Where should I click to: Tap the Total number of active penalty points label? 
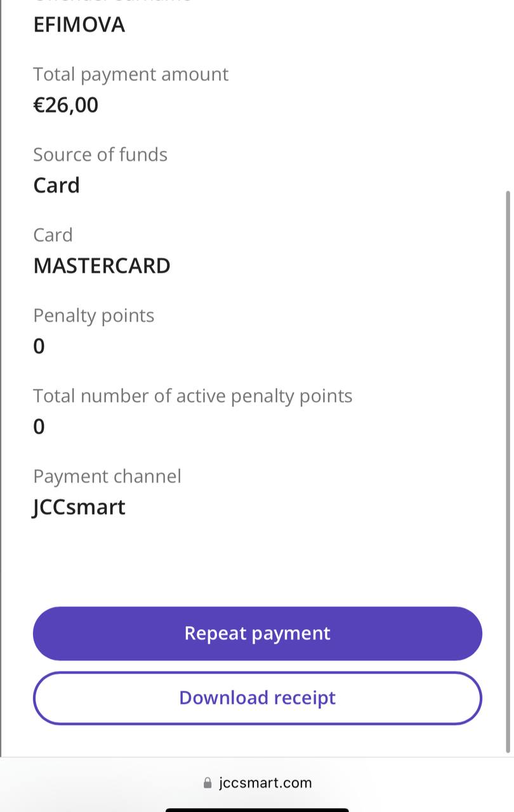tap(192, 396)
